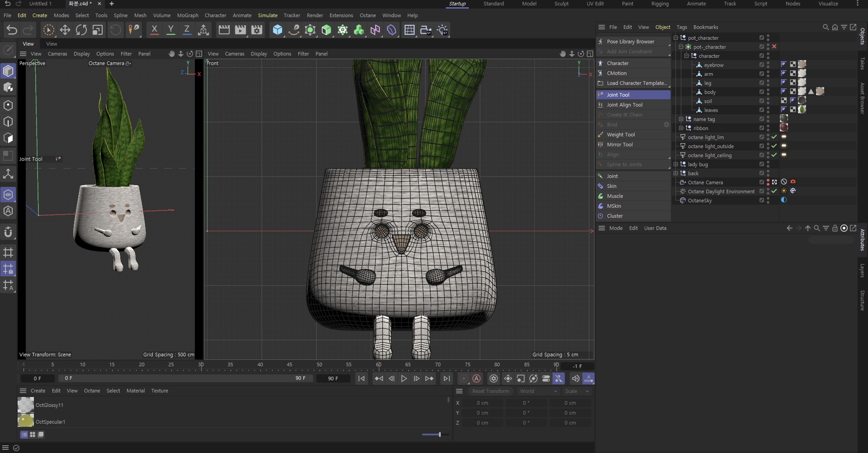Click Joint Align Tool
Screen dimensions: 868x453
pos(633,105)
